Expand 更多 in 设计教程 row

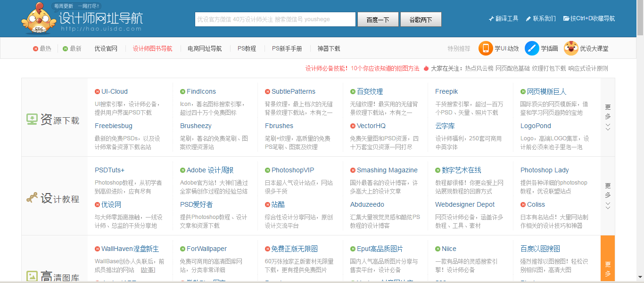pyautogui.click(x=608, y=196)
